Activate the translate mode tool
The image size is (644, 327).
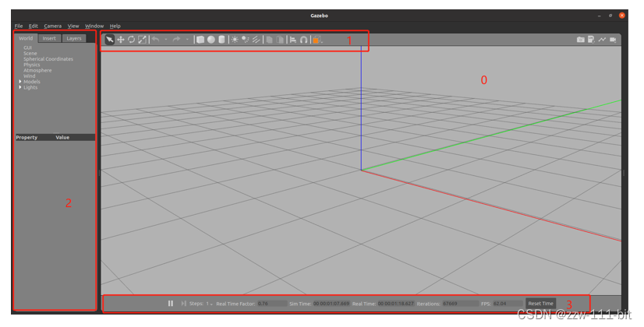click(121, 40)
